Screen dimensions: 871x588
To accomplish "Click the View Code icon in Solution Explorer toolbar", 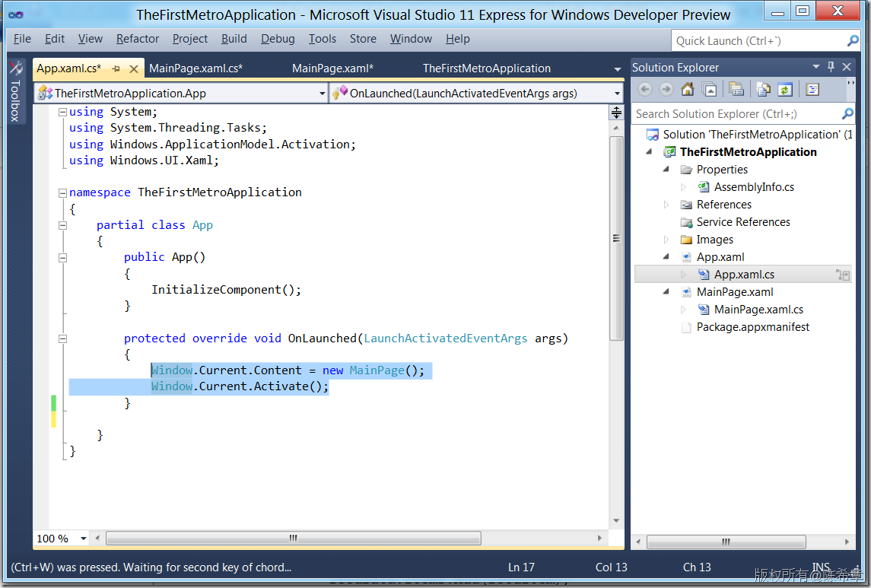I will click(812, 90).
